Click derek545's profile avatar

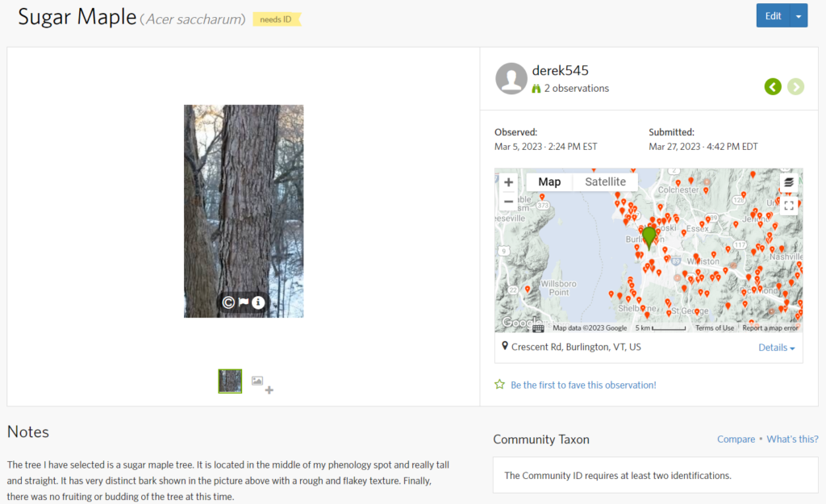(x=511, y=78)
